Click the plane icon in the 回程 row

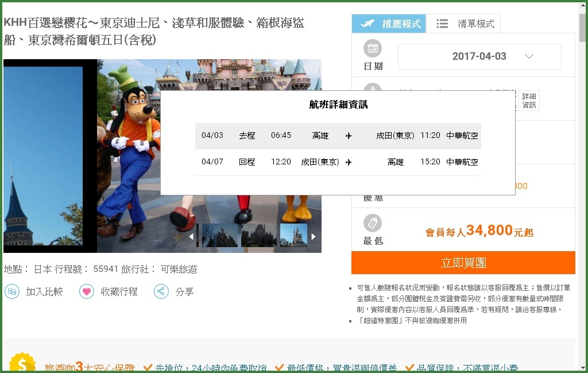[349, 162]
